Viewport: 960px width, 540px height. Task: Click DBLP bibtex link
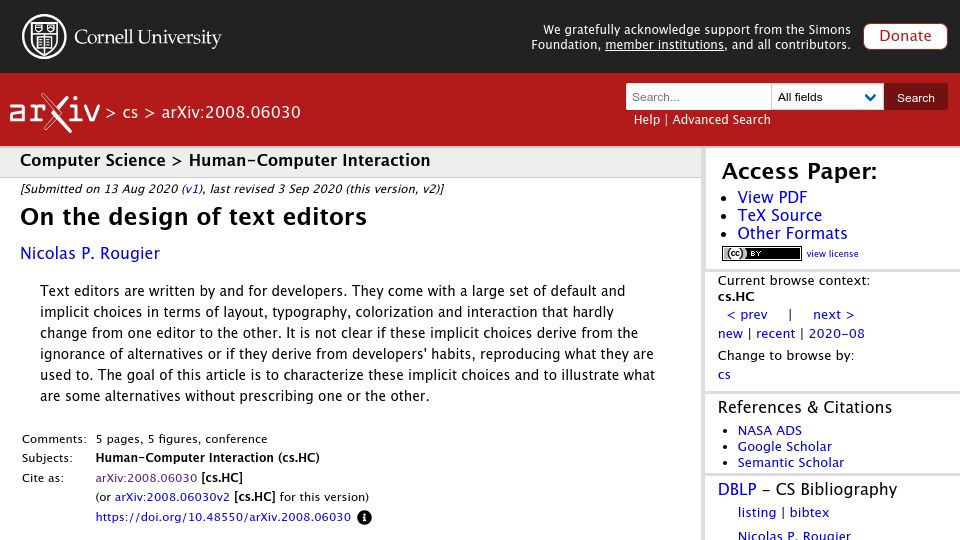[x=809, y=512]
